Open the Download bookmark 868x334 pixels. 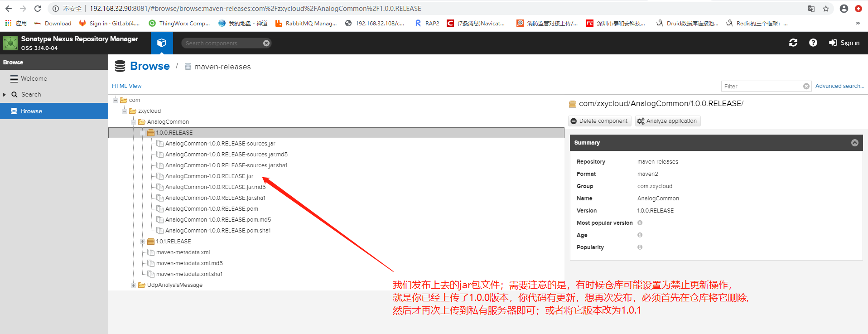click(x=53, y=23)
